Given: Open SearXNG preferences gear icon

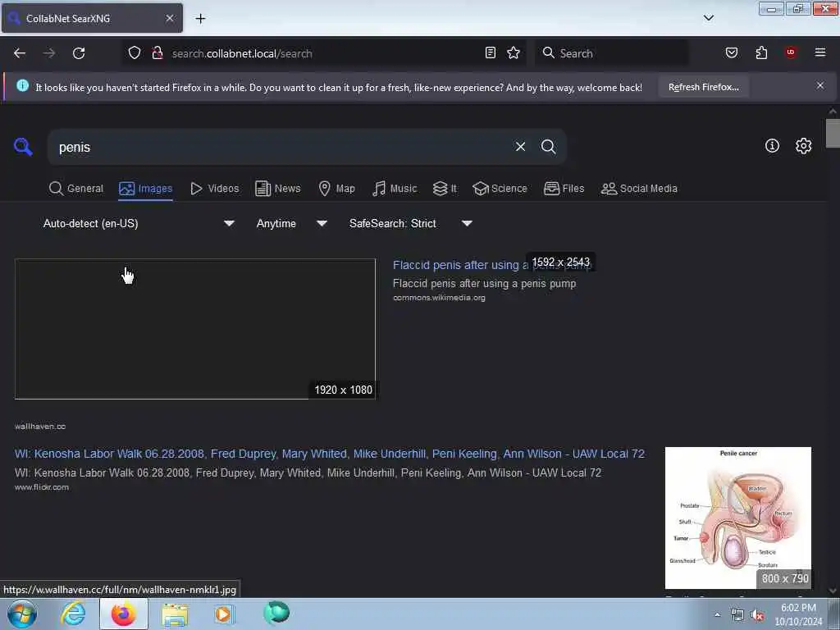Looking at the screenshot, I should pyautogui.click(x=803, y=146).
